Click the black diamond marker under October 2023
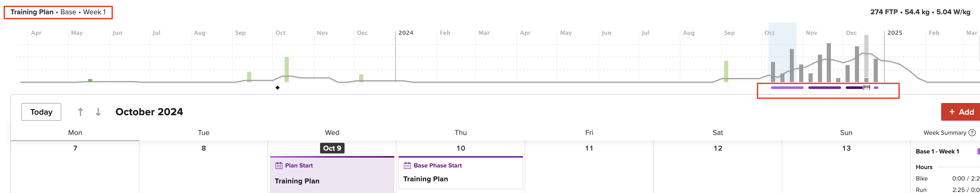This screenshot has width=980, height=193. coord(278,88)
